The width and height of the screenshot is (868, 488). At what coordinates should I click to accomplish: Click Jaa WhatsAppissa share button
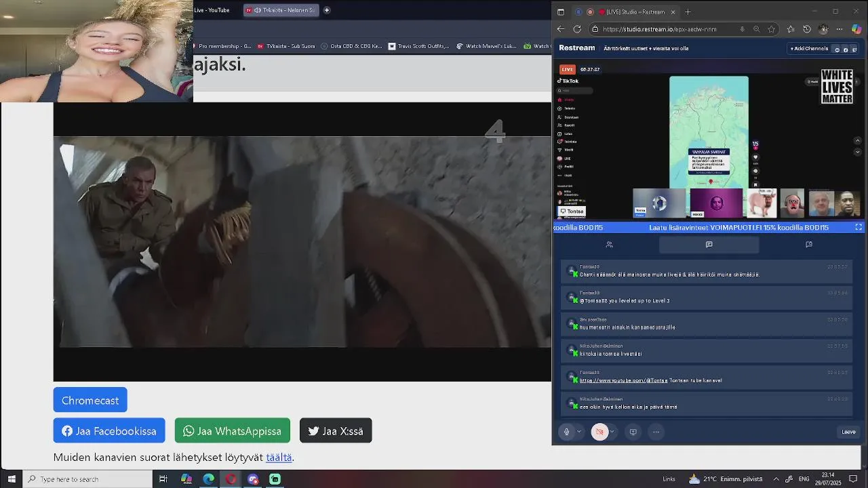click(233, 430)
